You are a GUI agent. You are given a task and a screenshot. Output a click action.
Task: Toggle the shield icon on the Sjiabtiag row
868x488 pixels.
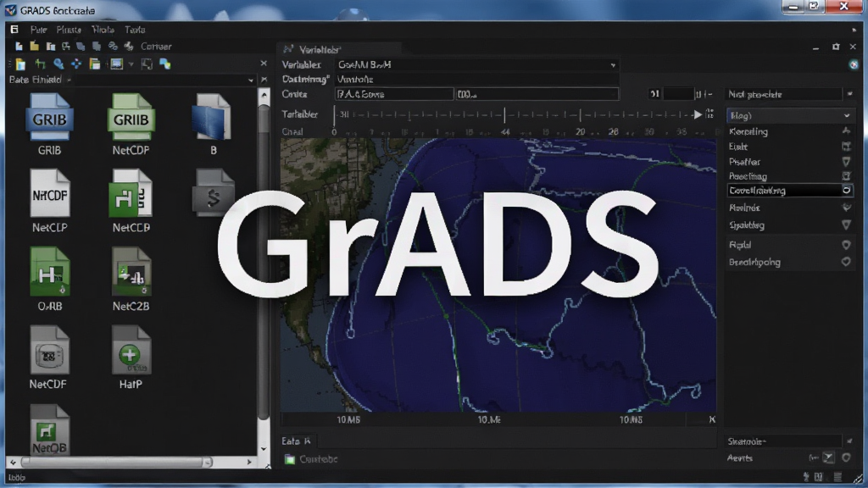click(847, 225)
